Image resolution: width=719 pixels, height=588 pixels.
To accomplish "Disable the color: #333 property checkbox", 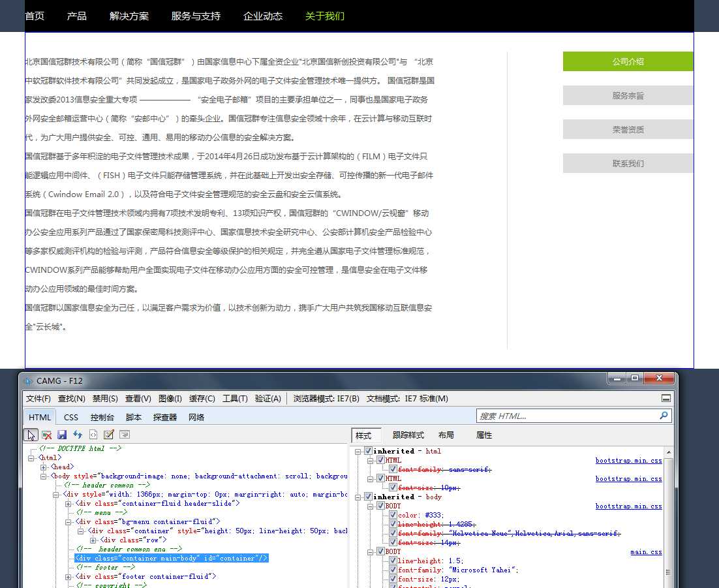I will click(393, 515).
